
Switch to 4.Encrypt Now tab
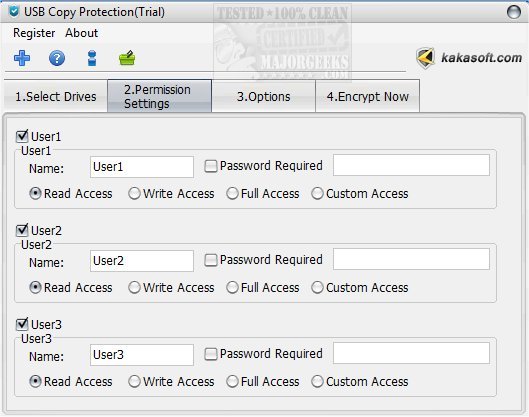point(367,97)
